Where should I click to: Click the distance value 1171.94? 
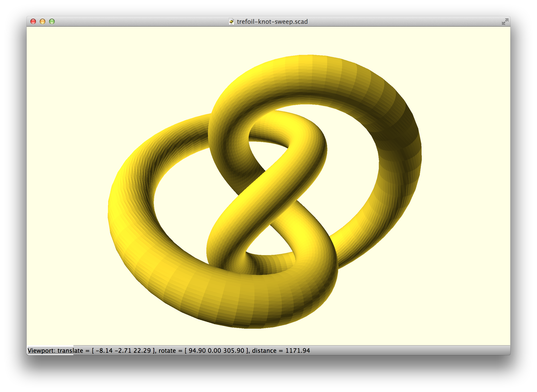pyautogui.click(x=297, y=350)
